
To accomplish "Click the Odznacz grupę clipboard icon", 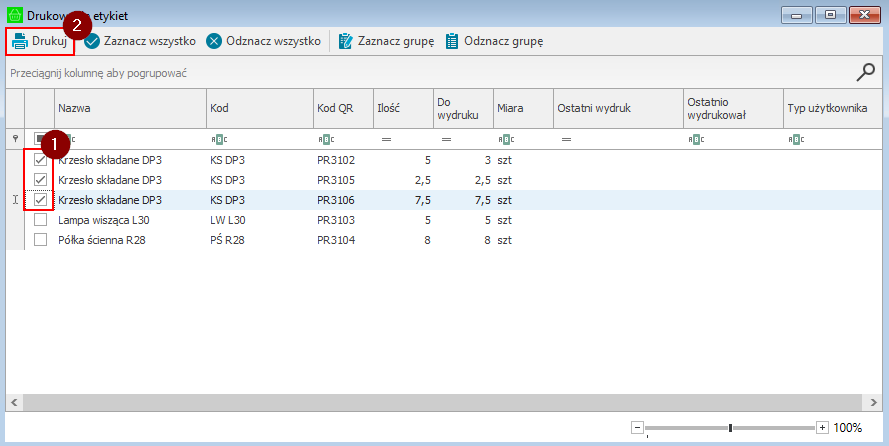I will point(452,41).
